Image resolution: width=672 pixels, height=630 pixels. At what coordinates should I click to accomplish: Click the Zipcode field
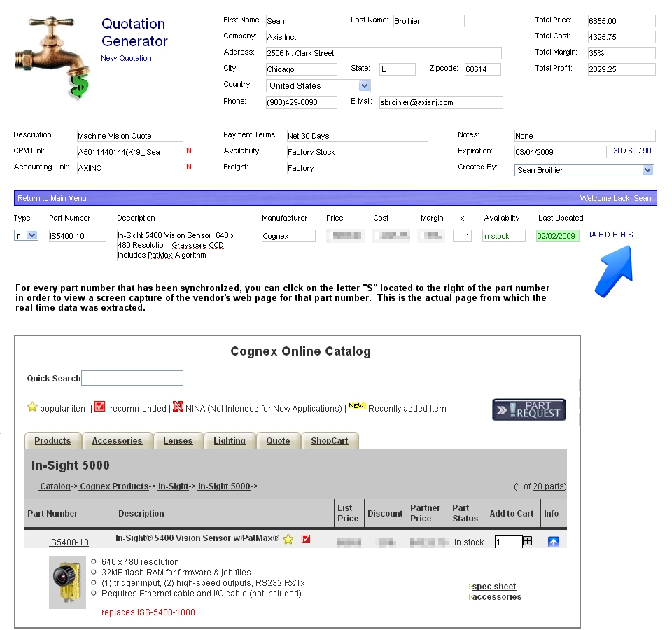pos(482,69)
